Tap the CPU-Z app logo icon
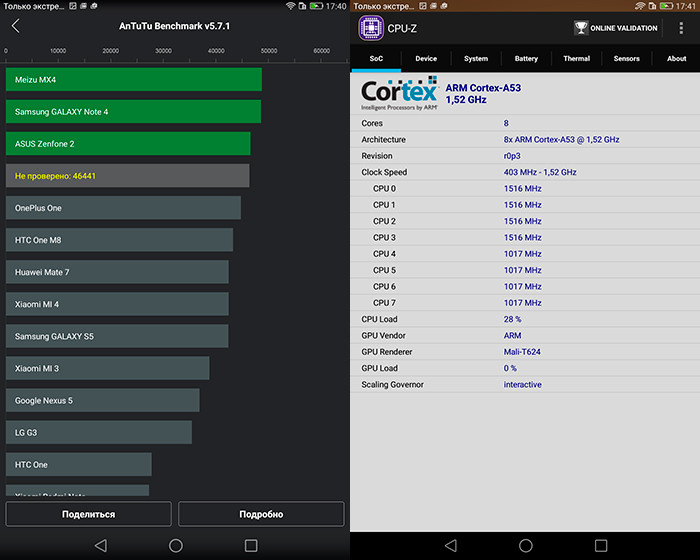This screenshot has width=700, height=560. coord(371,28)
